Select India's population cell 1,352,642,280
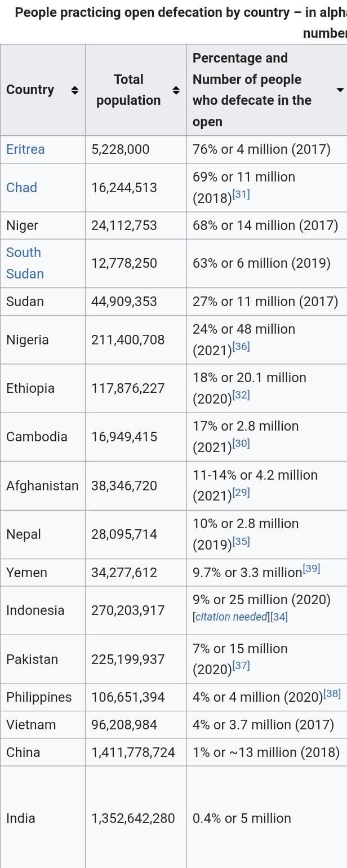 (x=133, y=818)
